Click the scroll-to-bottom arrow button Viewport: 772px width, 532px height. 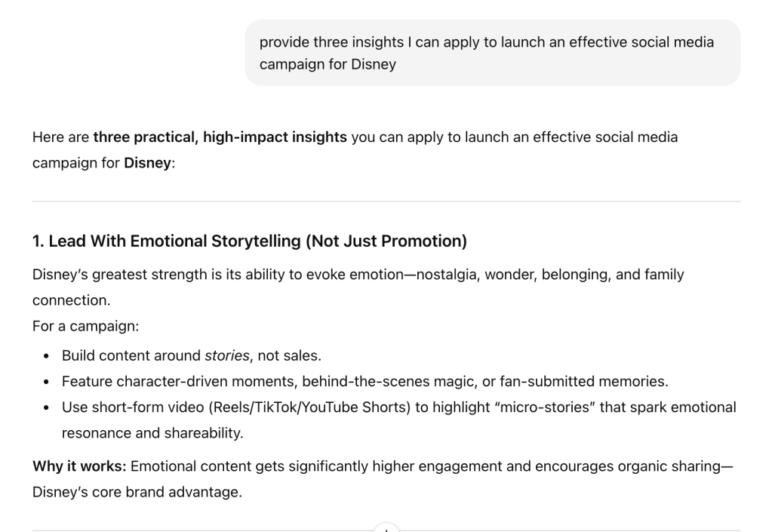coord(386,527)
